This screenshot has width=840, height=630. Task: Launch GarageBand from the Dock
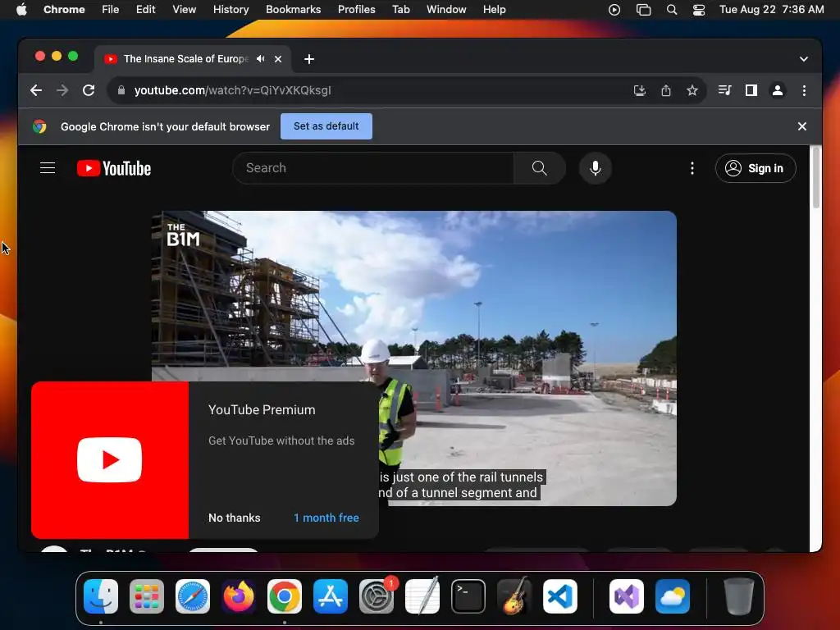tap(514, 596)
